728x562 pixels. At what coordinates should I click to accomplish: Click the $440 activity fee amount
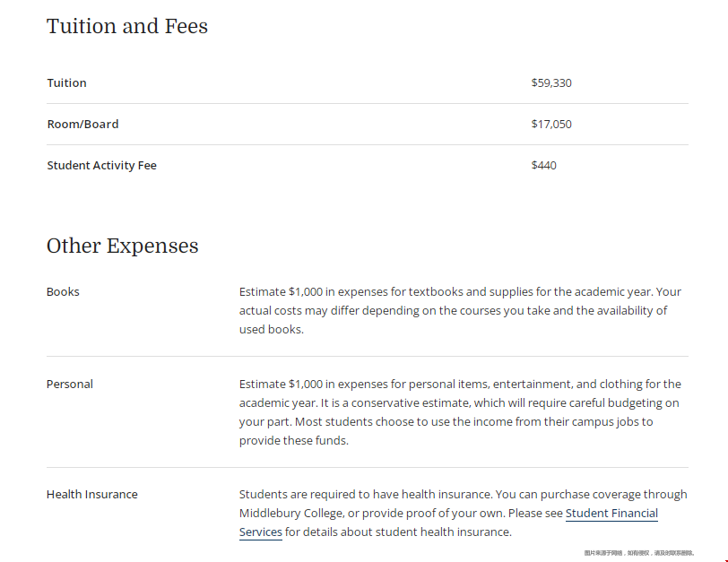543,166
